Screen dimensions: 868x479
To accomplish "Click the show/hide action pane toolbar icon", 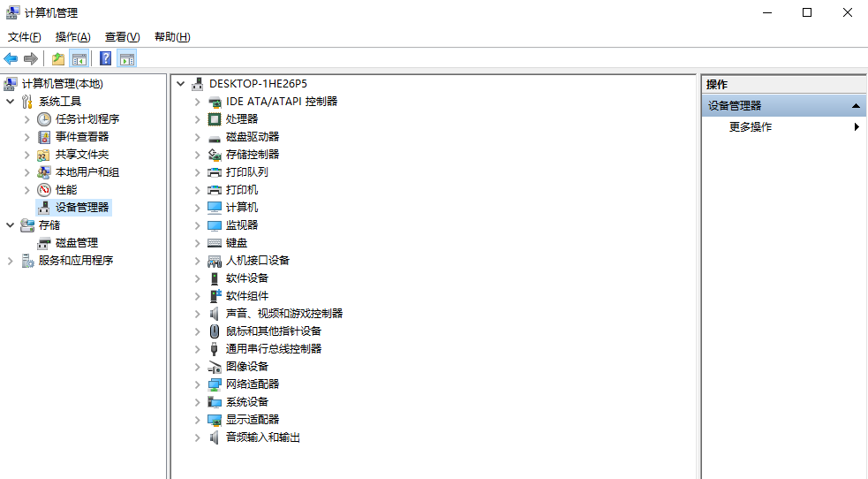I will point(127,59).
